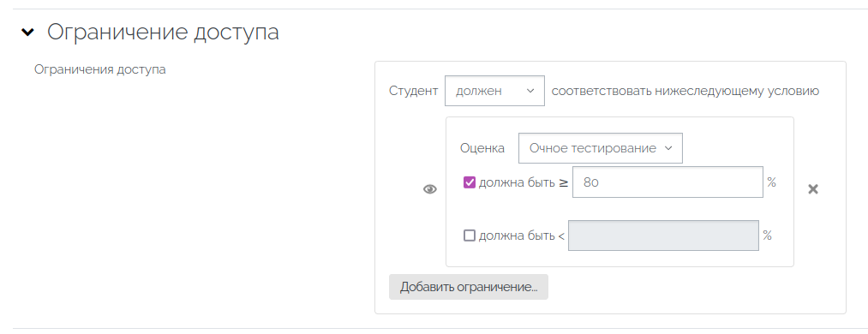This screenshot has width=868, height=334.
Task: Click the соответствовать нижеследующему условию text
Action: [685, 91]
